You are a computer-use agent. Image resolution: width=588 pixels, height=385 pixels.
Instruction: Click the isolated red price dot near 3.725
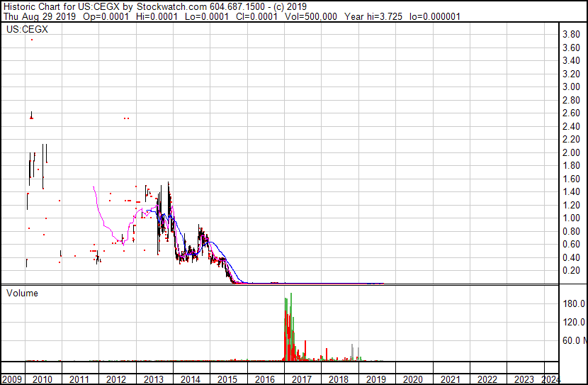[x=32, y=40]
